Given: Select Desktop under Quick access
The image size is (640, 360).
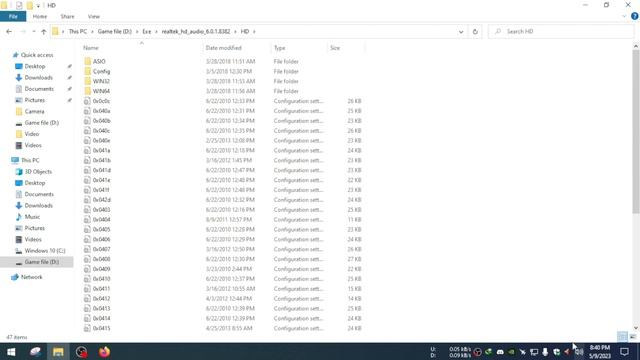Looking at the screenshot, I should coord(35,66).
